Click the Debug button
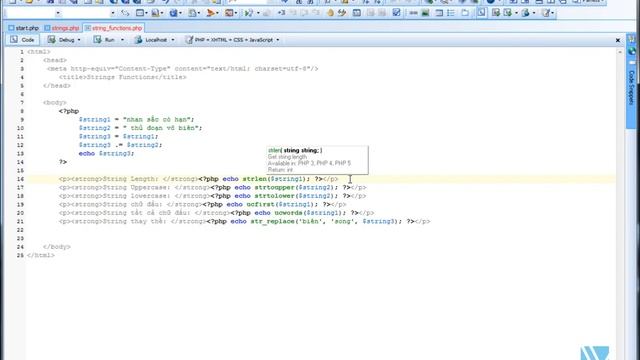 click(62, 40)
